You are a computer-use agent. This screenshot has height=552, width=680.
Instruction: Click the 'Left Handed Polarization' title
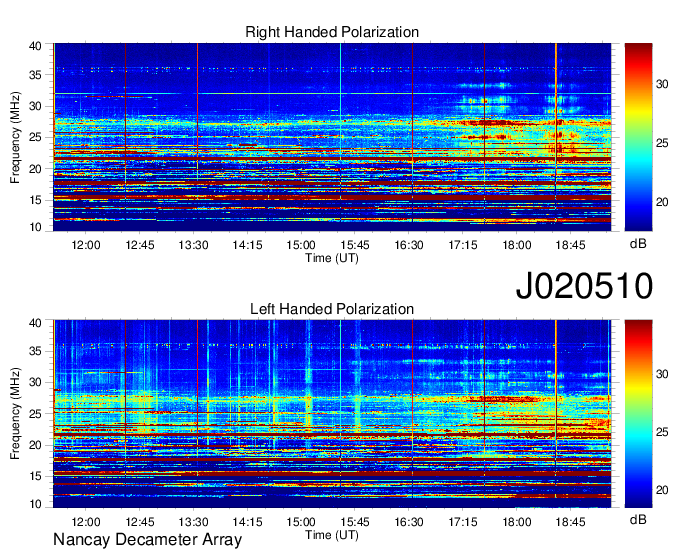pos(332,309)
